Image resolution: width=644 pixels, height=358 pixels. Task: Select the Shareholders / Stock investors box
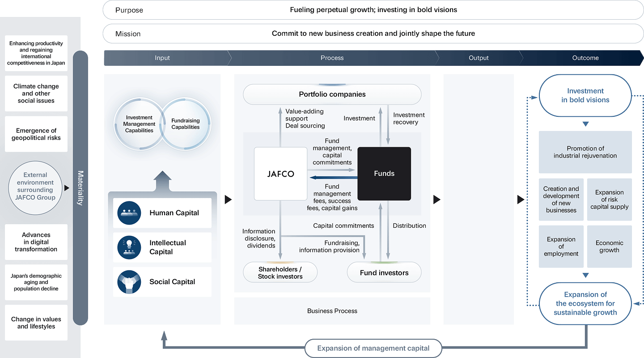[x=280, y=273]
